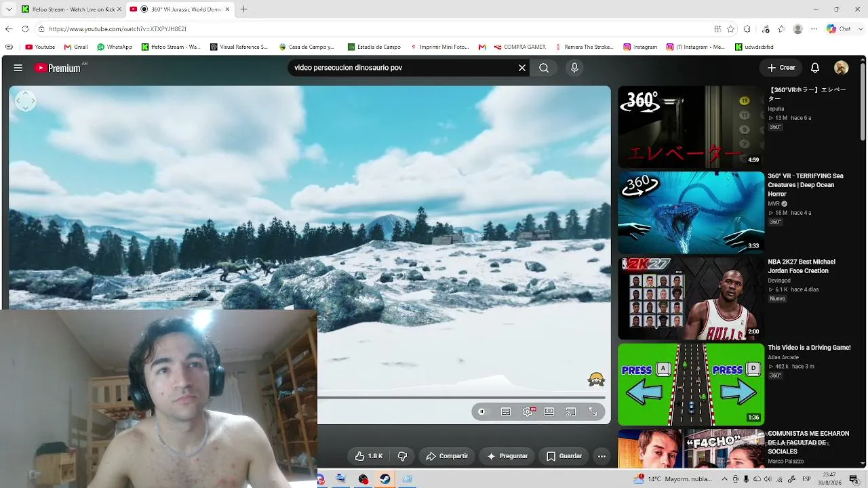Close the YouTube browser tab
This screenshot has width=868, height=488.
coord(227,9)
